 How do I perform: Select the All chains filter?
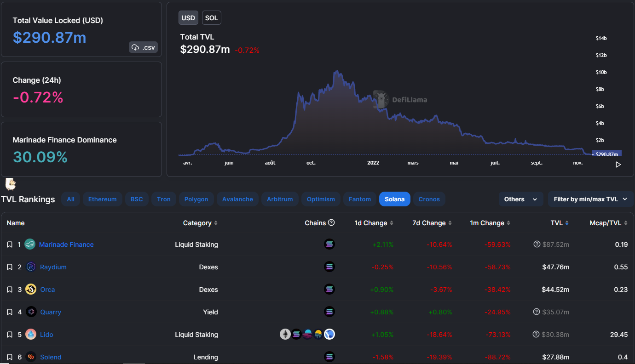(70, 199)
